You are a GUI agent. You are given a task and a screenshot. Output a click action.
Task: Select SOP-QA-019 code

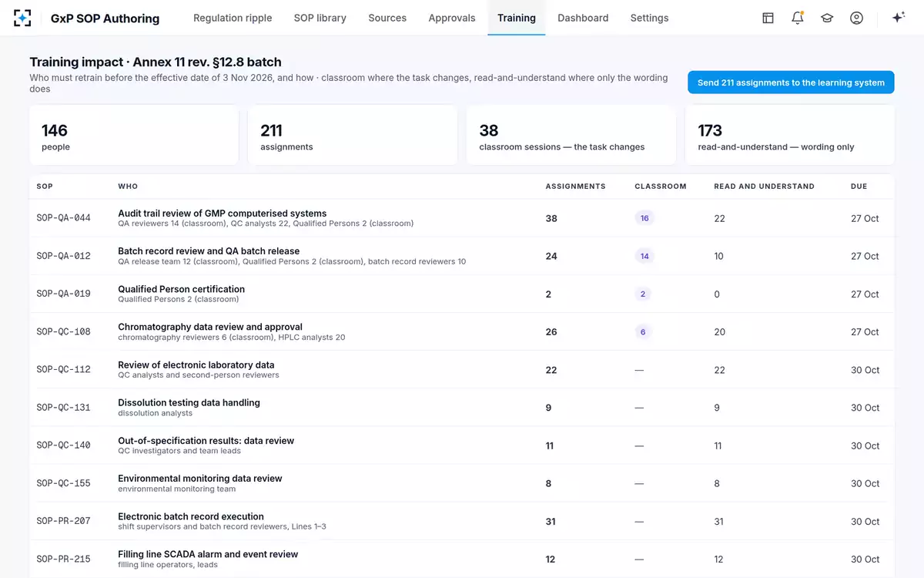point(63,294)
